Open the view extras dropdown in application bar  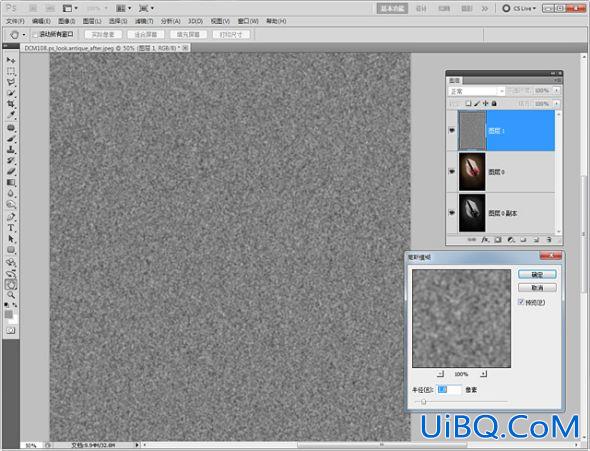point(70,8)
